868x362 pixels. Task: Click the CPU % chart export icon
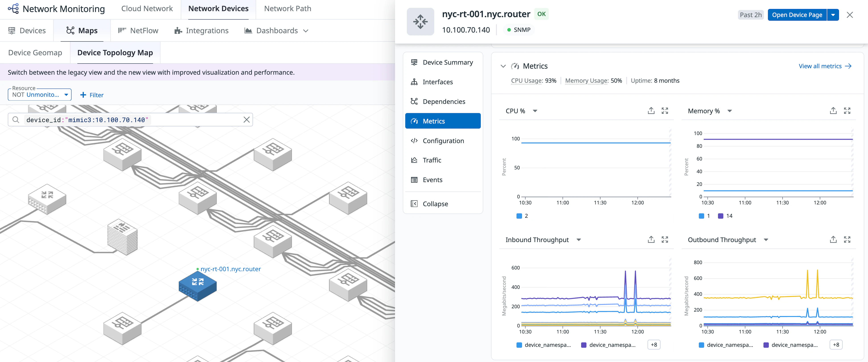(651, 111)
